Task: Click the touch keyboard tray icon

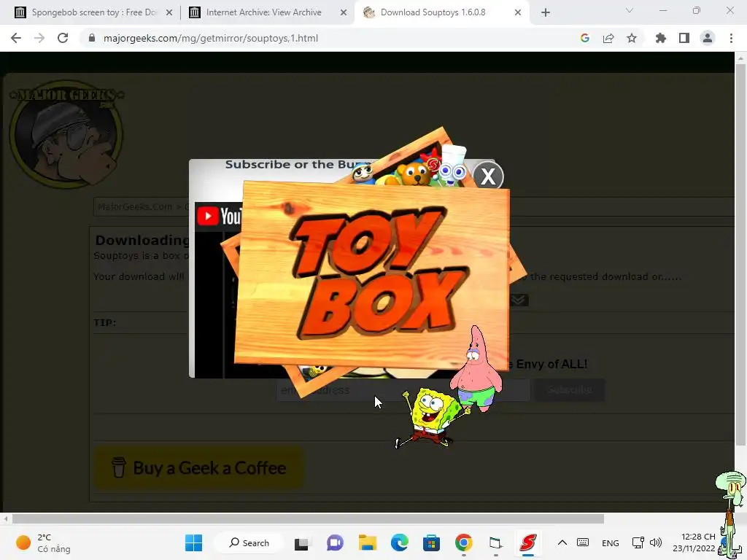Action: pyautogui.click(x=583, y=542)
